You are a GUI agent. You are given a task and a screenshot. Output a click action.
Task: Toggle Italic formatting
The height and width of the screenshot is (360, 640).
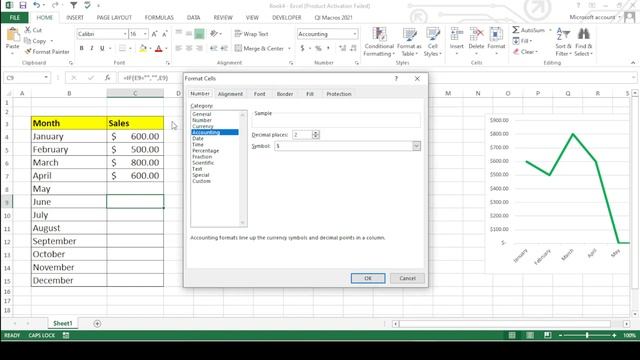(92, 48)
